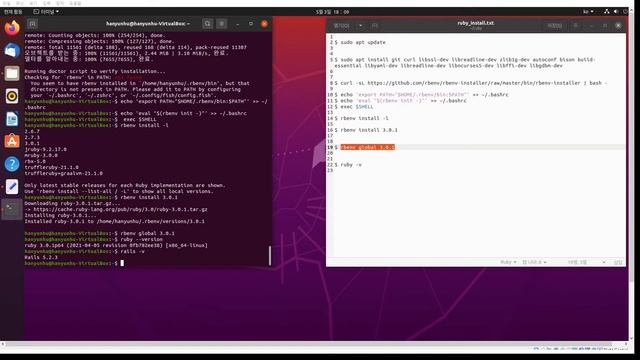Open the line/column position dropdown in gedit
The image size is (640, 360).
[586, 262]
